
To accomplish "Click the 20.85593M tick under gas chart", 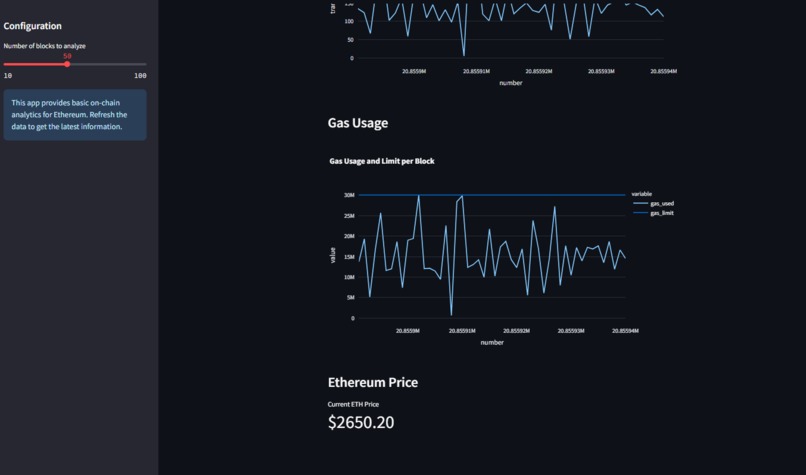I will pos(571,331).
